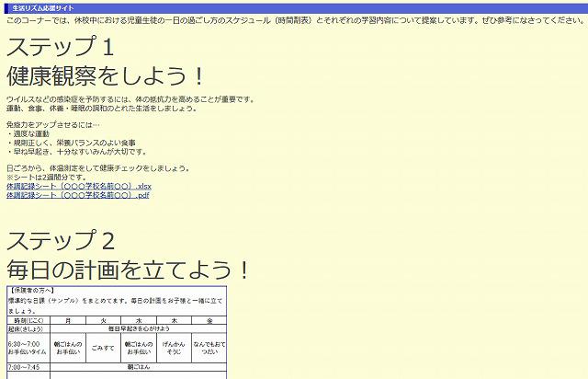
Task: Click the 7:00～7:45 time cell
Action: 28,367
